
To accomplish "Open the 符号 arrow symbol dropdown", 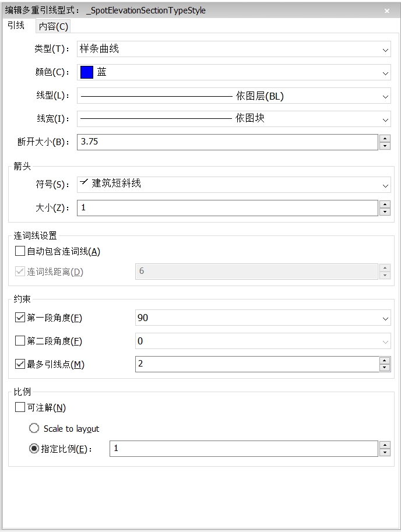I will (234, 185).
